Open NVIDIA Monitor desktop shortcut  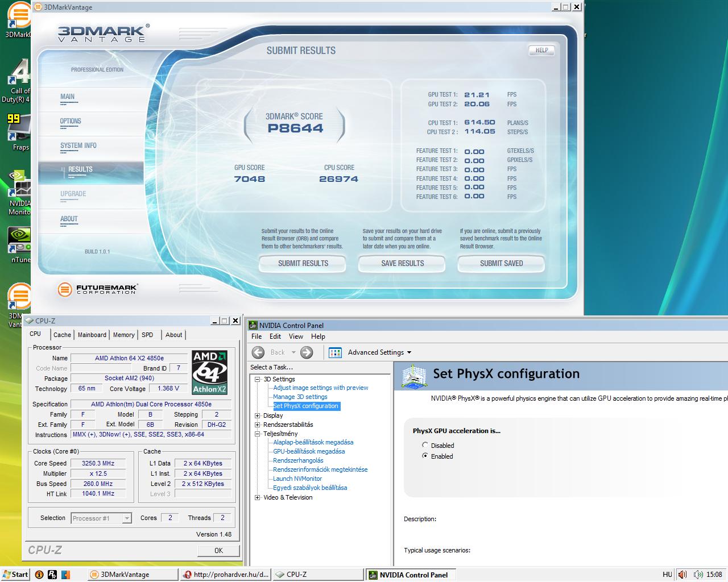coord(19,184)
